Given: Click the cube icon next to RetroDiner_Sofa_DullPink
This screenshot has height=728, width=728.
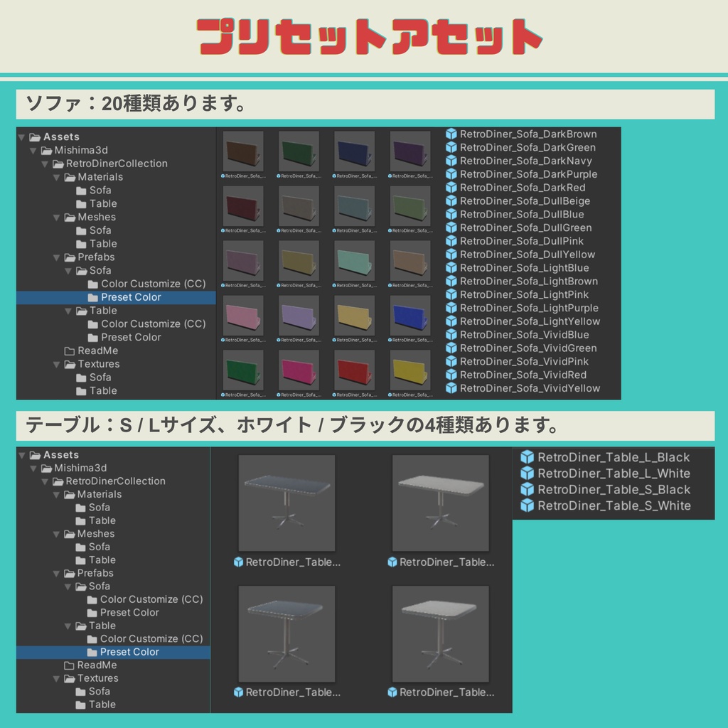Looking at the screenshot, I should (x=451, y=241).
